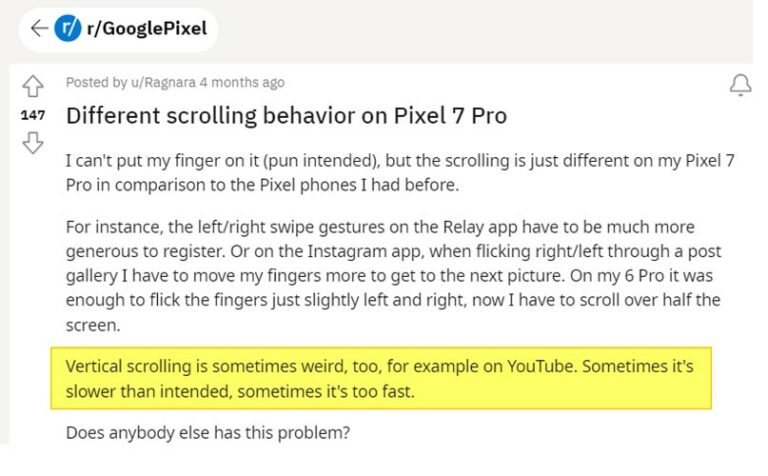Click the "Posted by" text

point(96,82)
